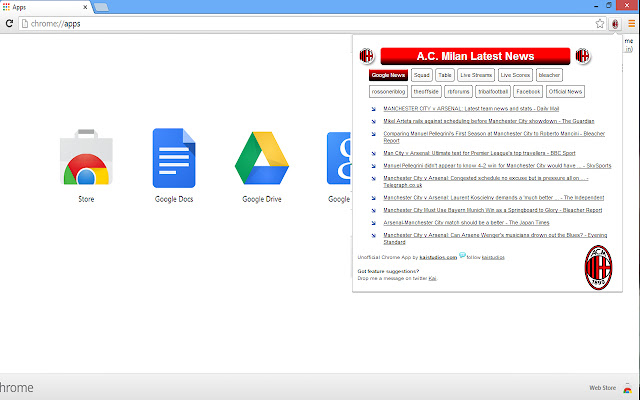Open the partially hidden Google search app
640x400 pixels.
click(339, 158)
